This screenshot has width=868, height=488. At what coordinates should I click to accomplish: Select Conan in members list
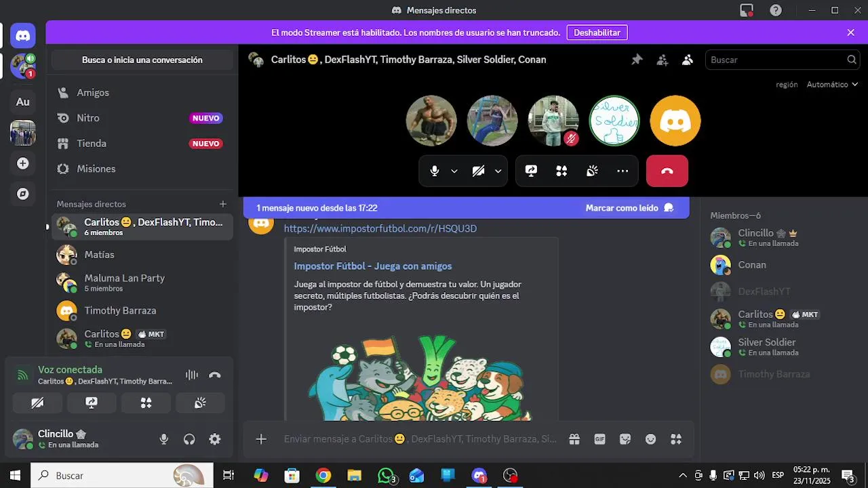781,265
